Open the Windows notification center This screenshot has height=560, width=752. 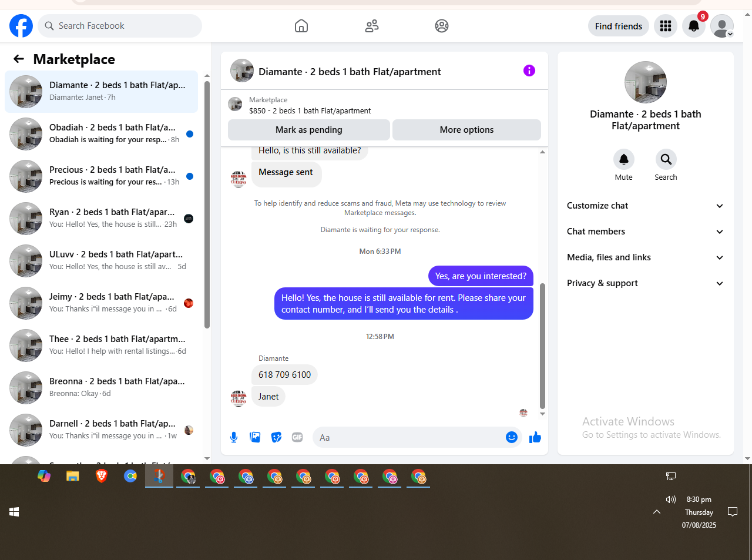pyautogui.click(x=733, y=512)
